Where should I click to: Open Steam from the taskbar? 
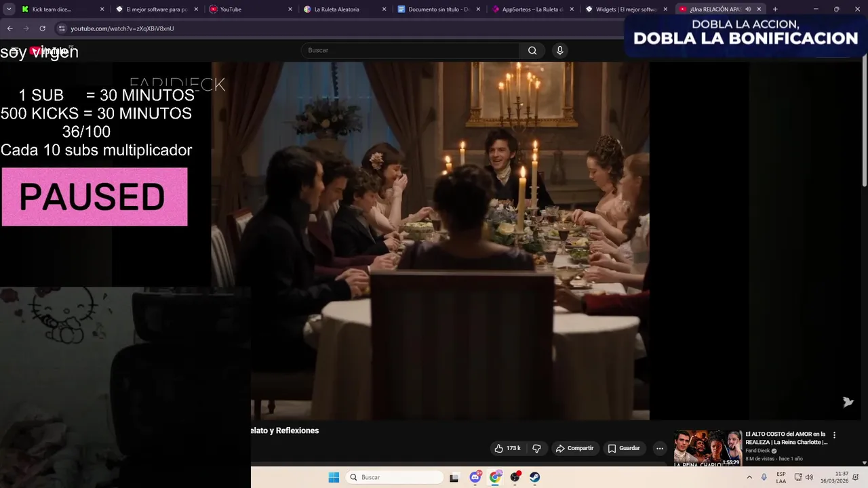535,477
